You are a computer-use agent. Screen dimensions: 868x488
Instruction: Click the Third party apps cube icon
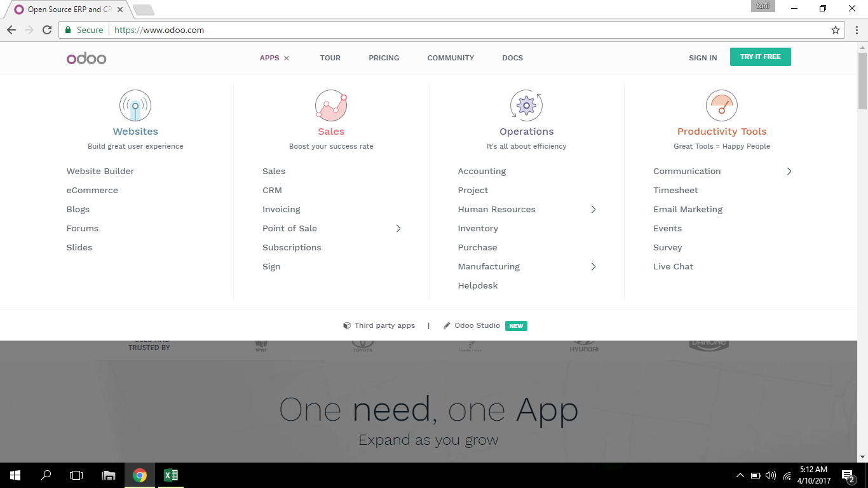click(347, 325)
